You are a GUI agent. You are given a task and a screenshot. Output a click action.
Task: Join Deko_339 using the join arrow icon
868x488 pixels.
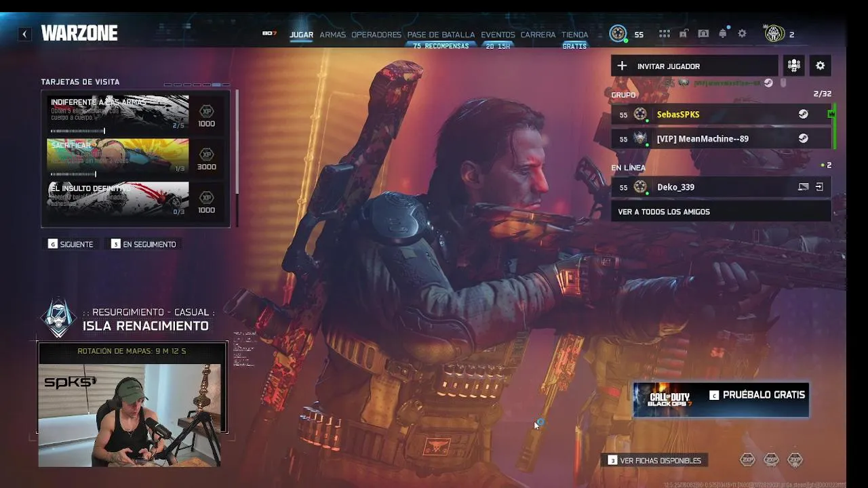[819, 187]
